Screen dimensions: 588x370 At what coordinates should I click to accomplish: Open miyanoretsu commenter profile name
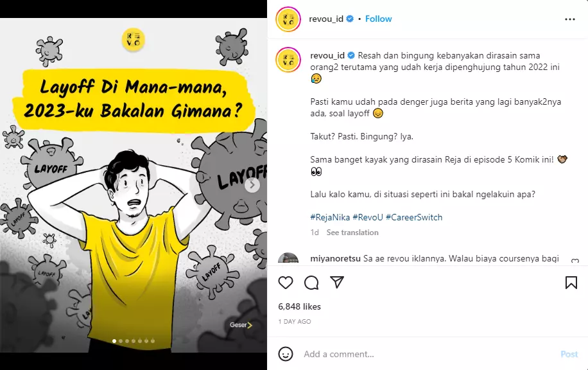[335, 258]
